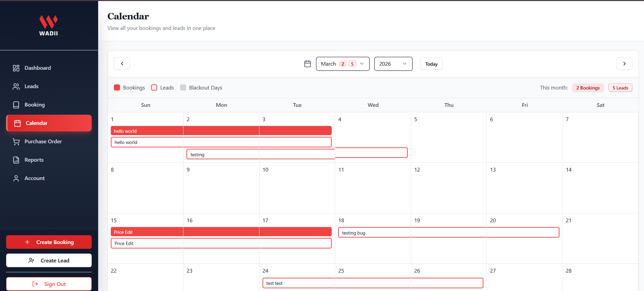Image resolution: width=644 pixels, height=291 pixels.
Task: Open the March month dropdown
Action: [343, 64]
